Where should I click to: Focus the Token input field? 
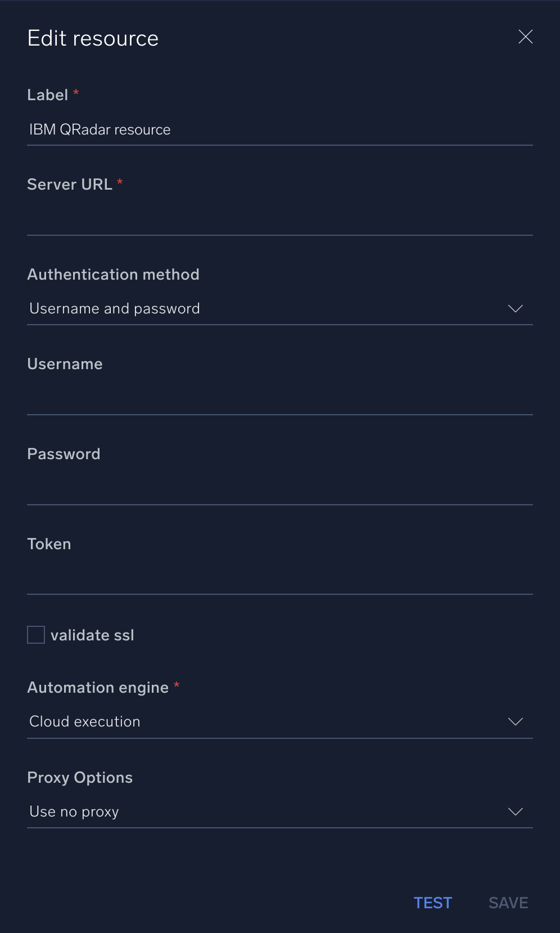pyautogui.click(x=279, y=578)
